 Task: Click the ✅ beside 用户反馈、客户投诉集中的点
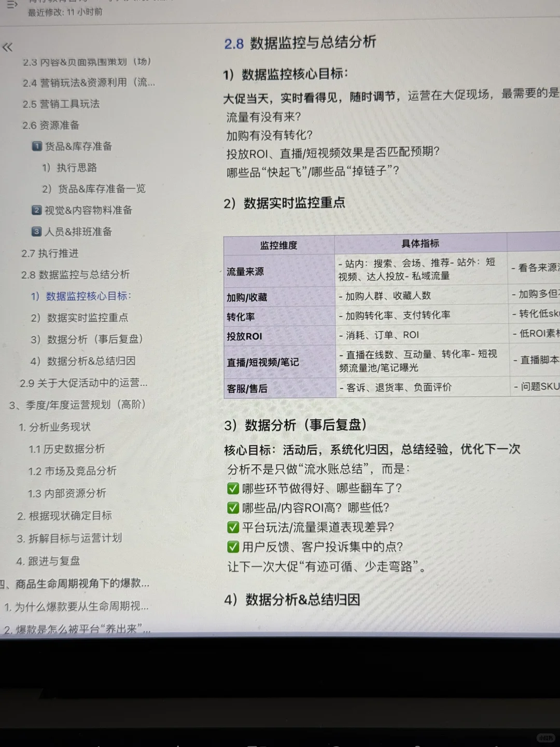point(232,547)
